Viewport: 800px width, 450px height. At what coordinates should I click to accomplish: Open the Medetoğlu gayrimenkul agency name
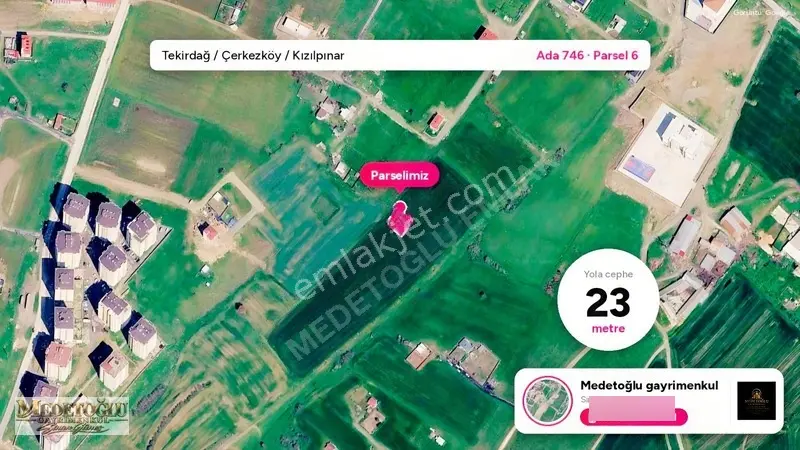coord(649,386)
